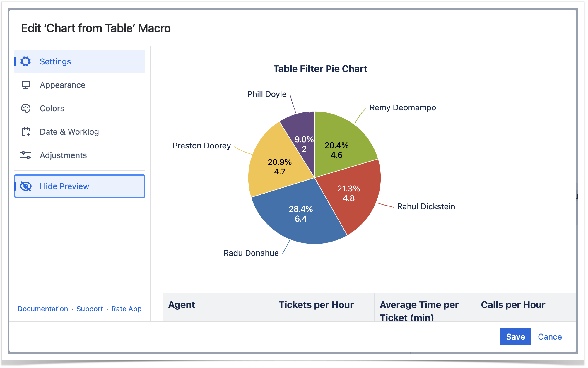588x368 pixels.
Task: Click the Date & Worklog calendar icon
Action: coord(26,132)
